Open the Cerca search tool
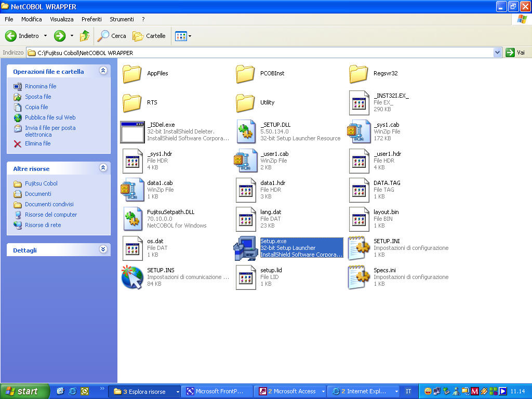 click(112, 36)
